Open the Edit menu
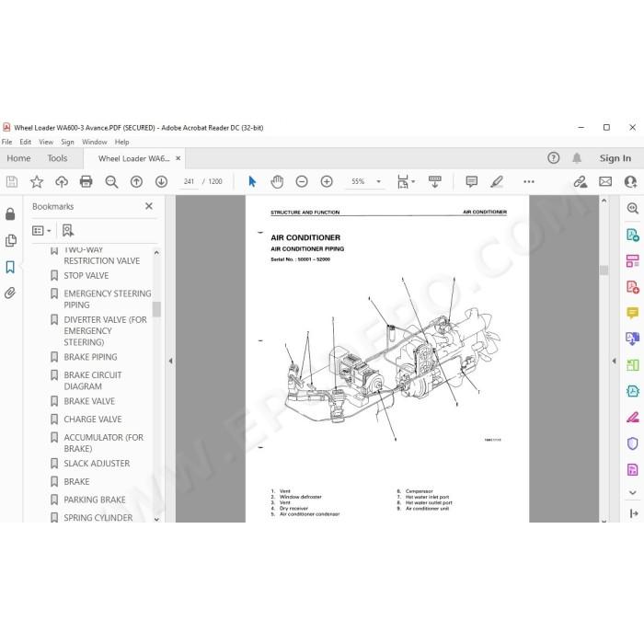Image resolution: width=644 pixels, height=644 pixels. click(x=26, y=142)
